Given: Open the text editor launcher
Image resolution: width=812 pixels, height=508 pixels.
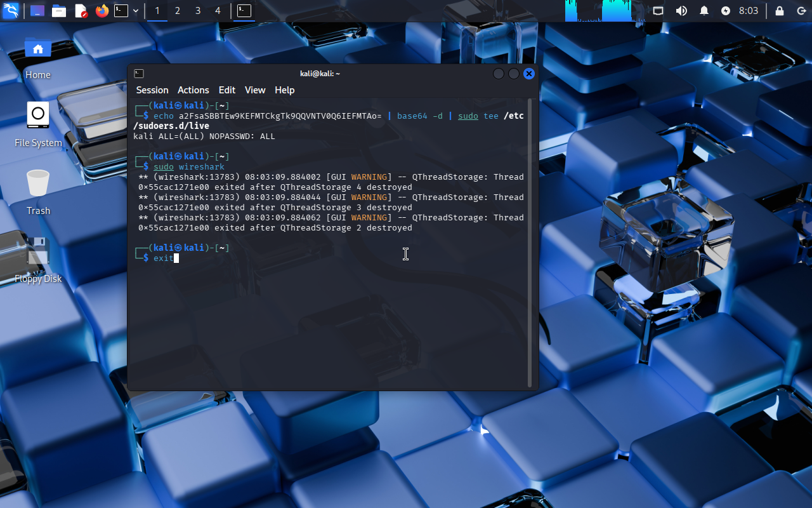Looking at the screenshot, I should [x=81, y=11].
